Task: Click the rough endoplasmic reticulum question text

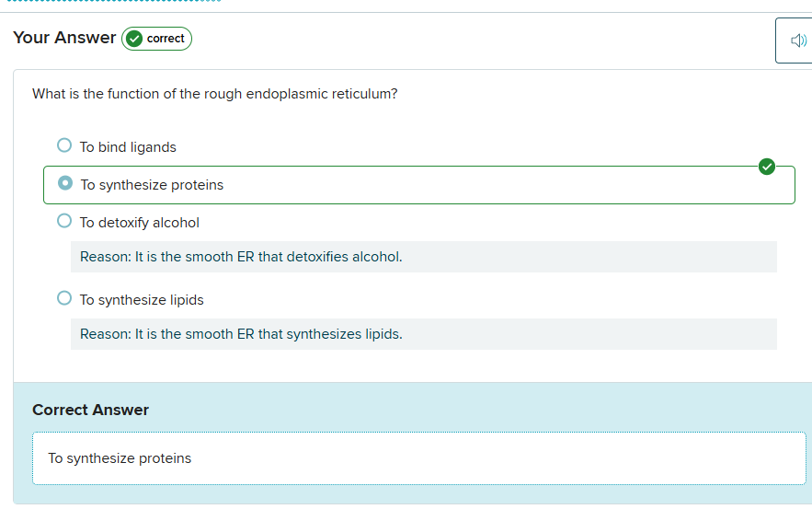Action: click(214, 94)
